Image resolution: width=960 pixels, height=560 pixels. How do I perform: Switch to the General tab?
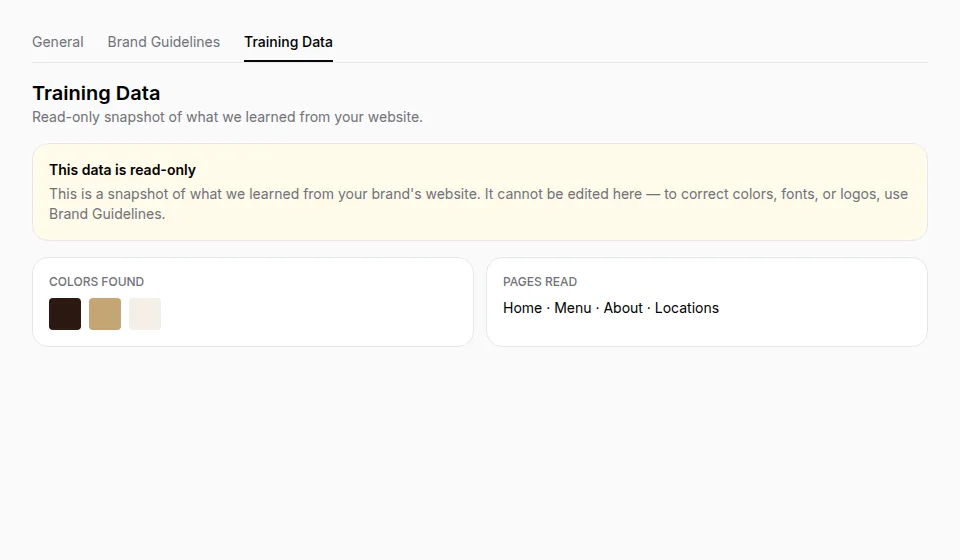click(x=58, y=42)
